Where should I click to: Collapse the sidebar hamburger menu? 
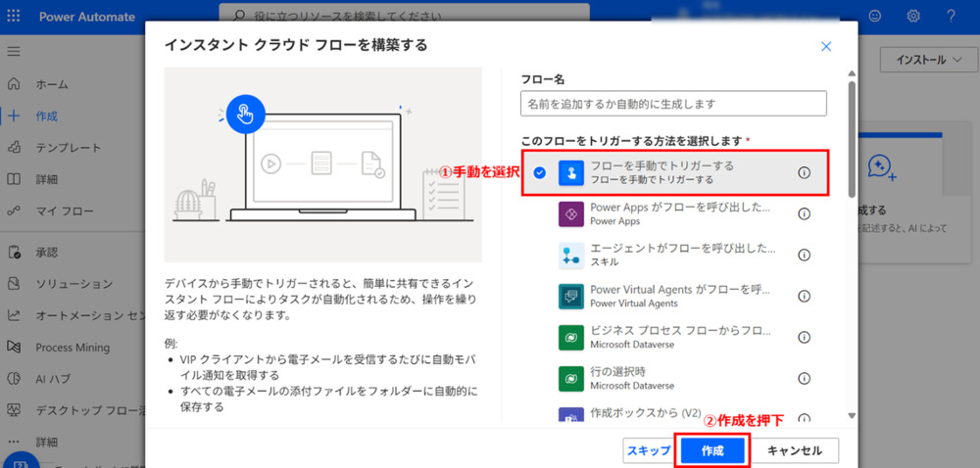(x=14, y=51)
